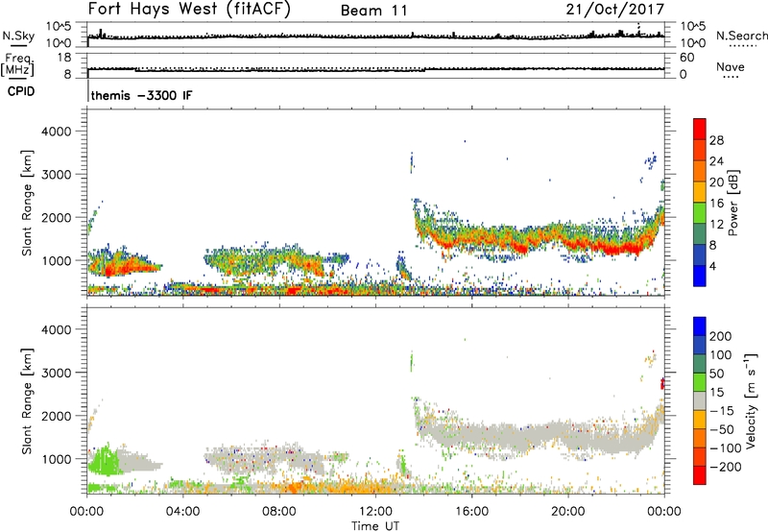Click the '16:00' time axis tick label
The image size is (768, 532).
tap(471, 512)
